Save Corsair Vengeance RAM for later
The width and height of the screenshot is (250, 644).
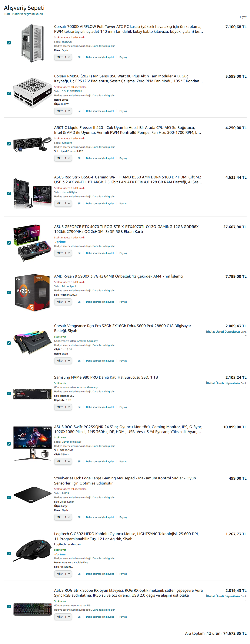click(100, 361)
